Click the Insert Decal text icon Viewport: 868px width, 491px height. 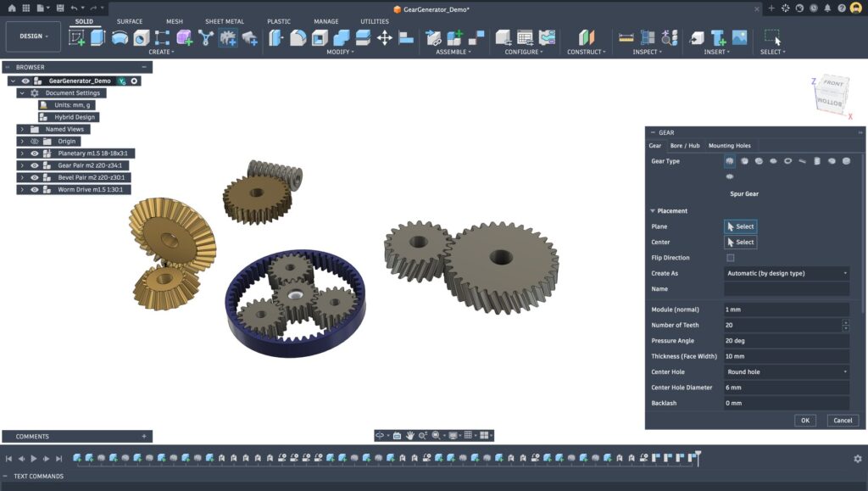718,37
